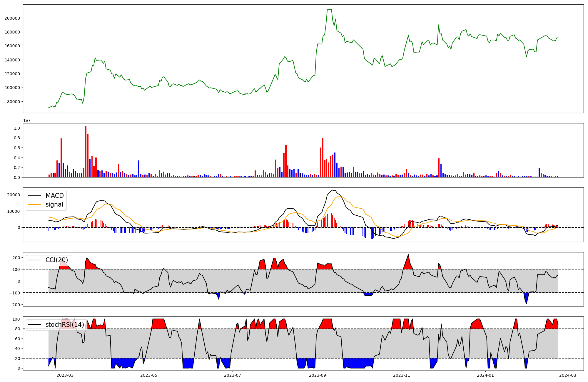The height and width of the screenshot is (382, 588).
Task: Click the 200000 price axis label
Action: click(12, 18)
